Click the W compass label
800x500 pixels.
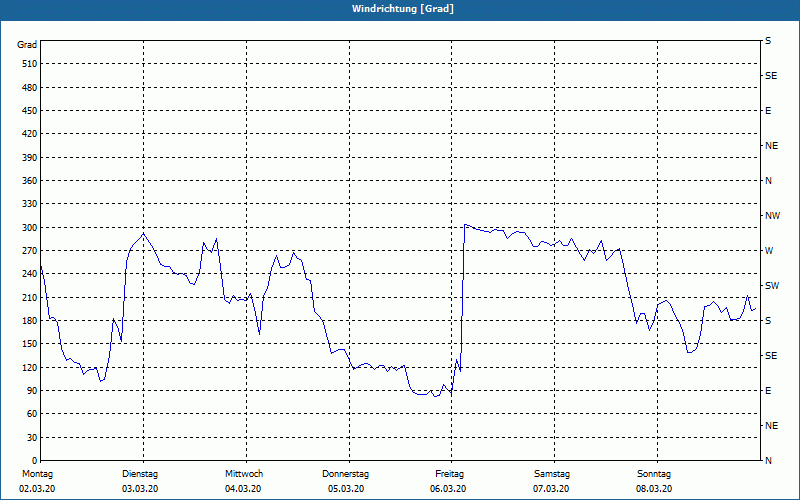(769, 251)
